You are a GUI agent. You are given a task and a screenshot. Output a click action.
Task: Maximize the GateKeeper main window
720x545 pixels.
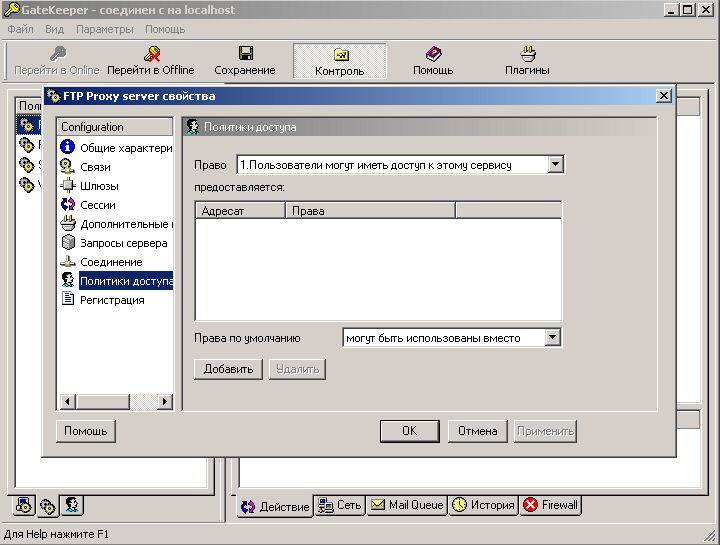(688, 10)
